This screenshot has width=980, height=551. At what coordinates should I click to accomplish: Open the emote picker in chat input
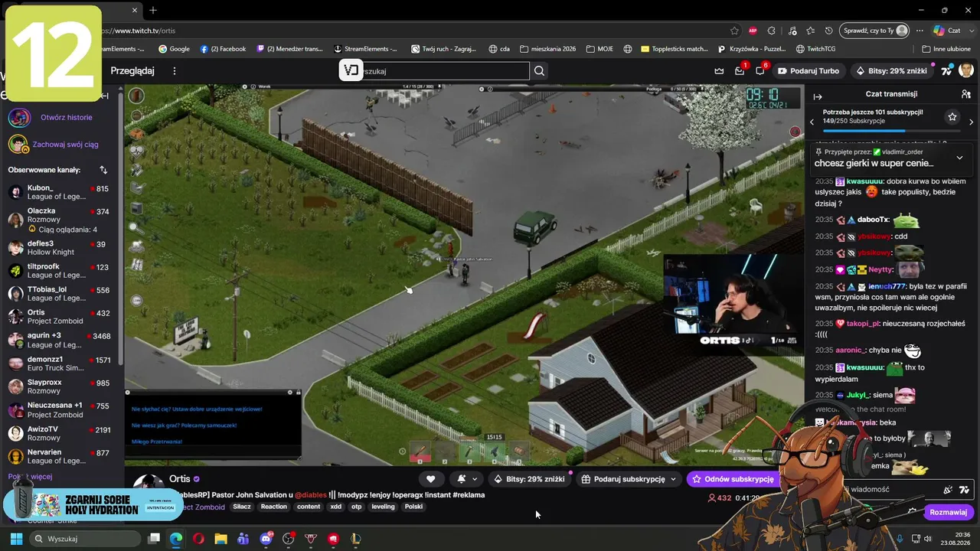pyautogui.click(x=964, y=490)
